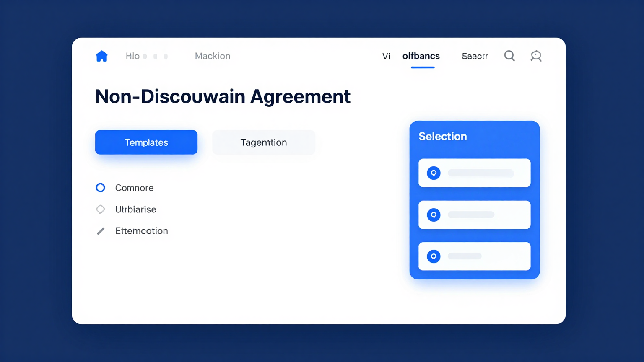This screenshot has width=644, height=362.
Task: Click the Seacrr search label
Action: (x=475, y=56)
